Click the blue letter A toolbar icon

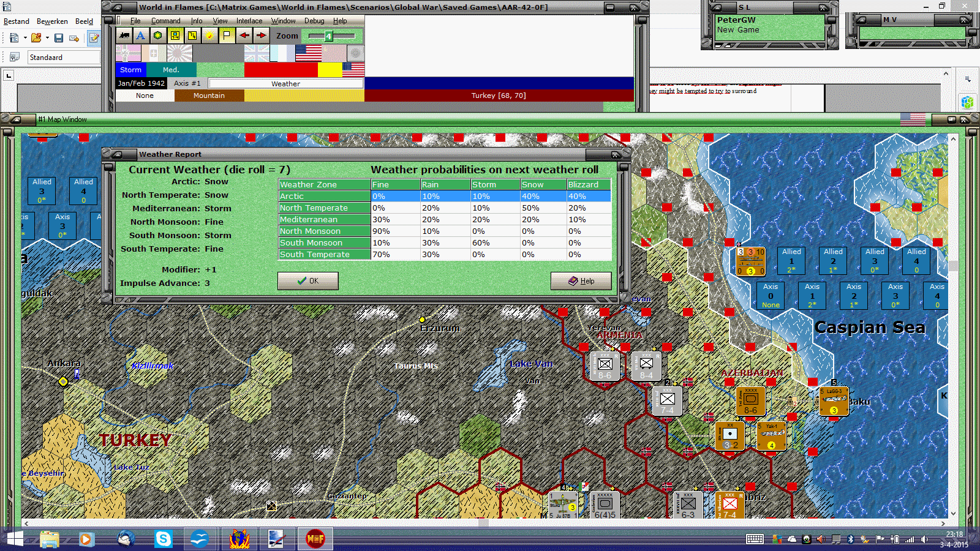coord(141,36)
